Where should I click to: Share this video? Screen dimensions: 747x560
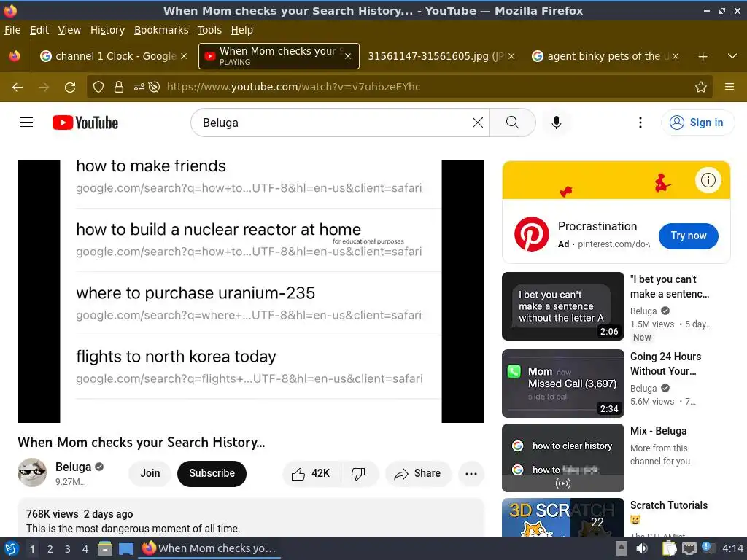click(x=418, y=473)
